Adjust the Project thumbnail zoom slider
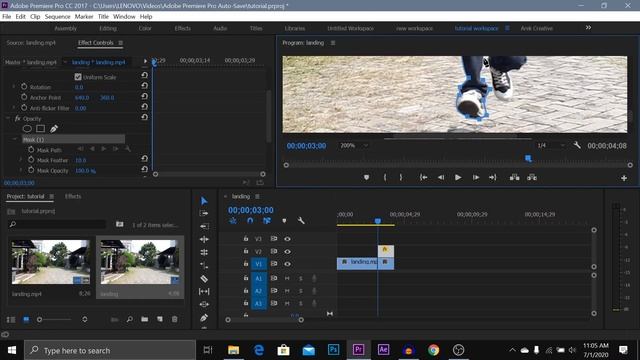This screenshot has width=640, height=360. pyautogui.click(x=39, y=319)
